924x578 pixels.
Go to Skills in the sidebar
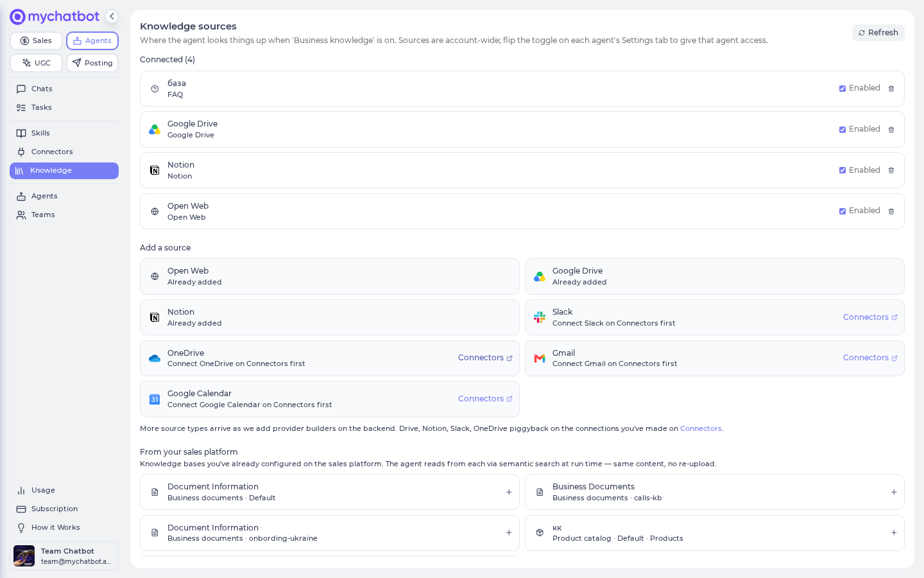pyautogui.click(x=64, y=134)
